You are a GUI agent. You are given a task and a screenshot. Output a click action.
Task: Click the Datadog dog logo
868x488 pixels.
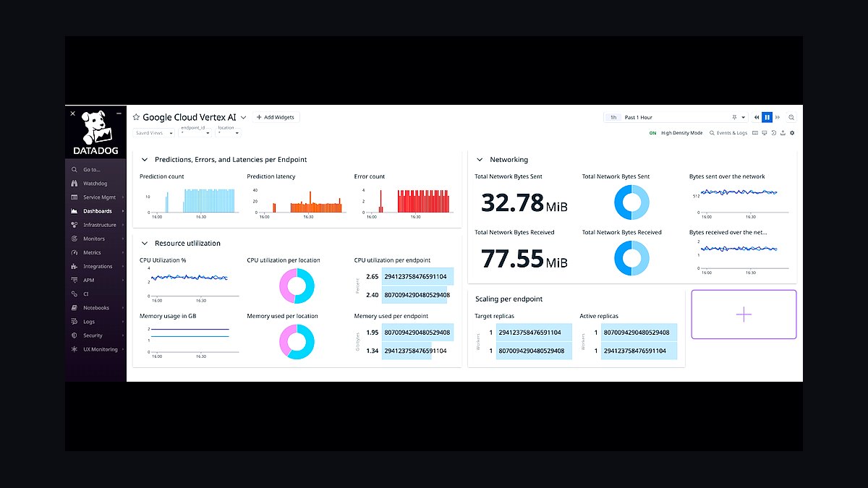coord(95,128)
